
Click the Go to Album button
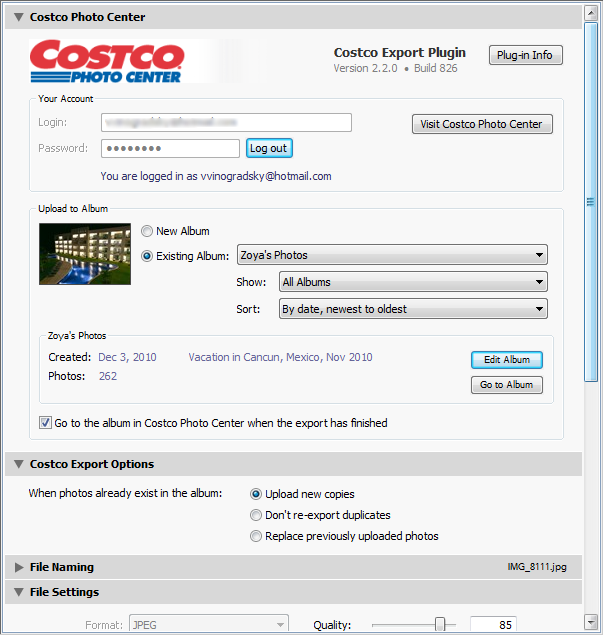507,385
